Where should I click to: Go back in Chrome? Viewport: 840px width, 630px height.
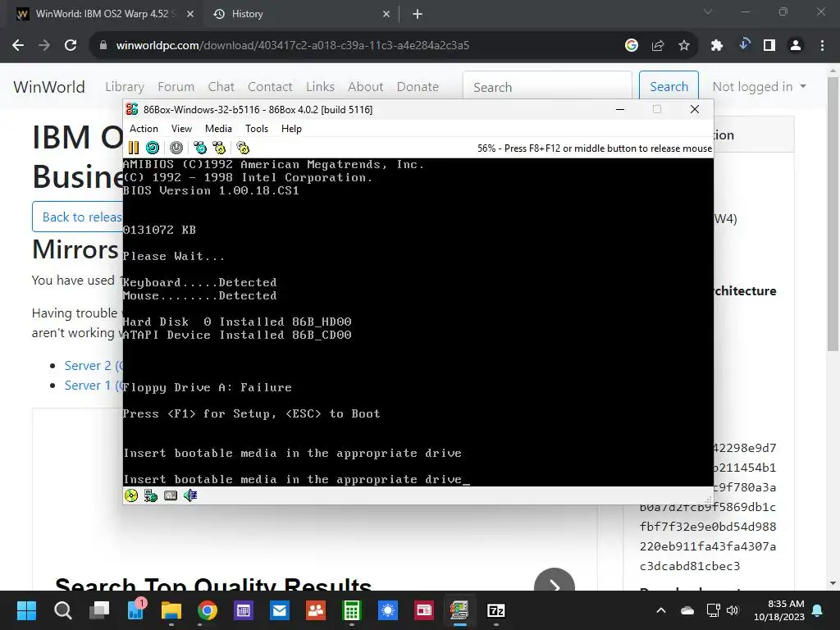click(18, 46)
